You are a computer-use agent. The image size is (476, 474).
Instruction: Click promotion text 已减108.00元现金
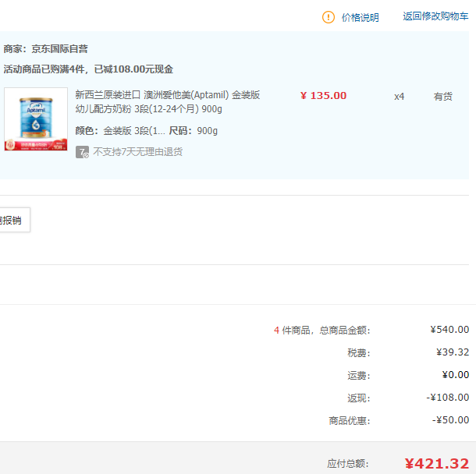point(133,69)
